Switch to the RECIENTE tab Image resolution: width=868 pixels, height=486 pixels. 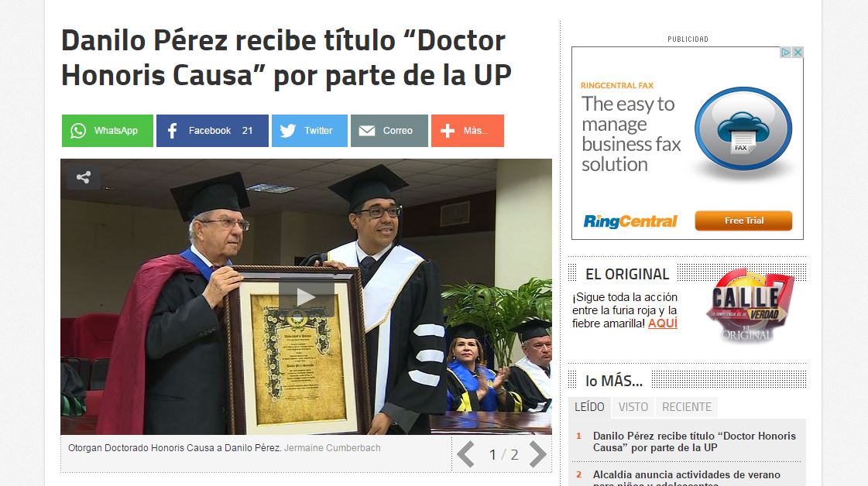point(687,407)
